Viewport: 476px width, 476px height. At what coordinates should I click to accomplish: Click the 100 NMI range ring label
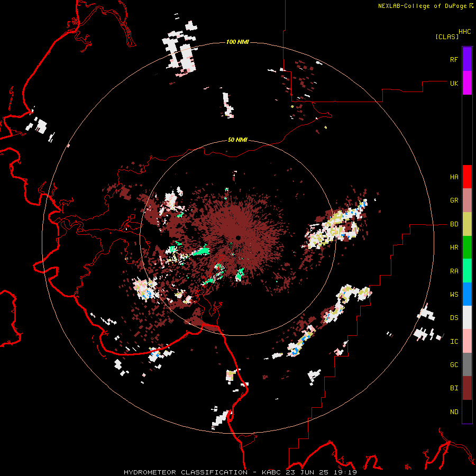[x=237, y=42]
